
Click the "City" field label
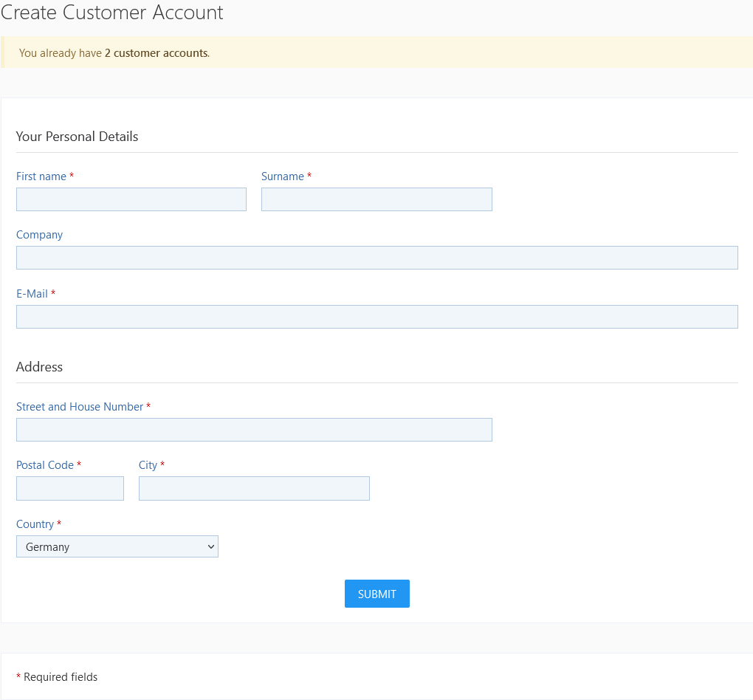click(x=148, y=465)
